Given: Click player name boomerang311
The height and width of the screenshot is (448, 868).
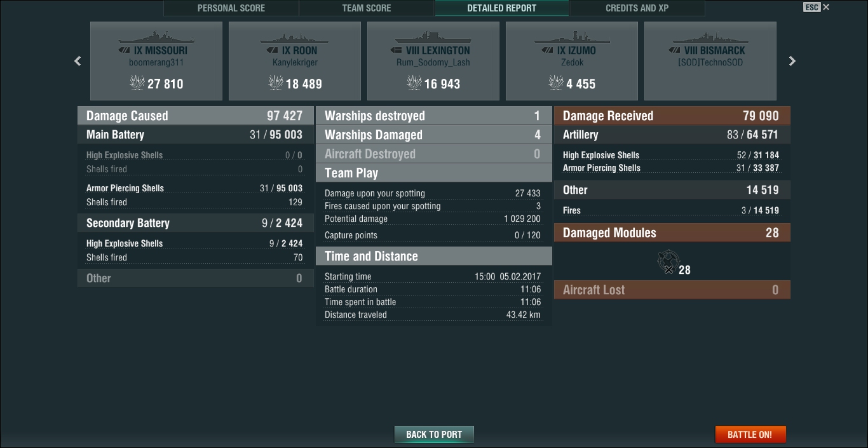Looking at the screenshot, I should tap(156, 62).
